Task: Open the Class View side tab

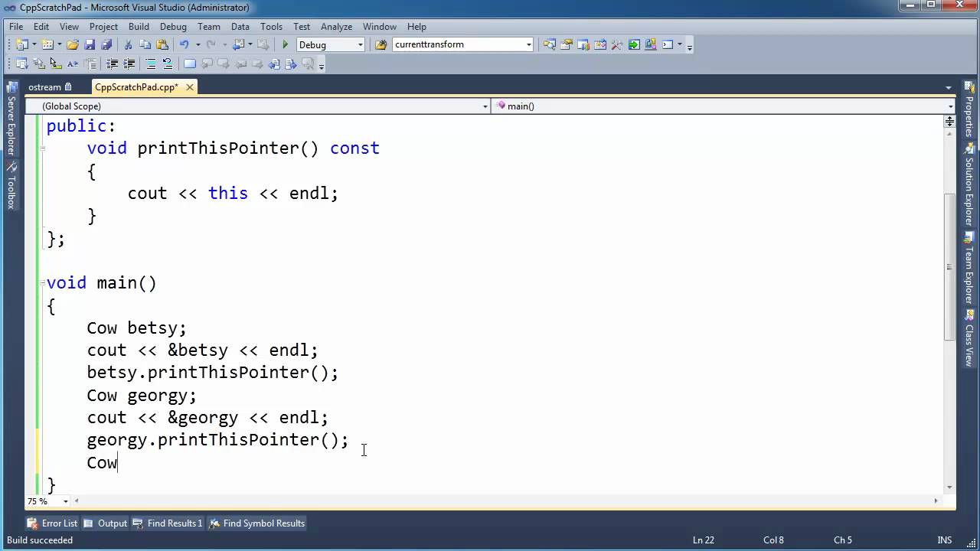Action: tap(969, 337)
